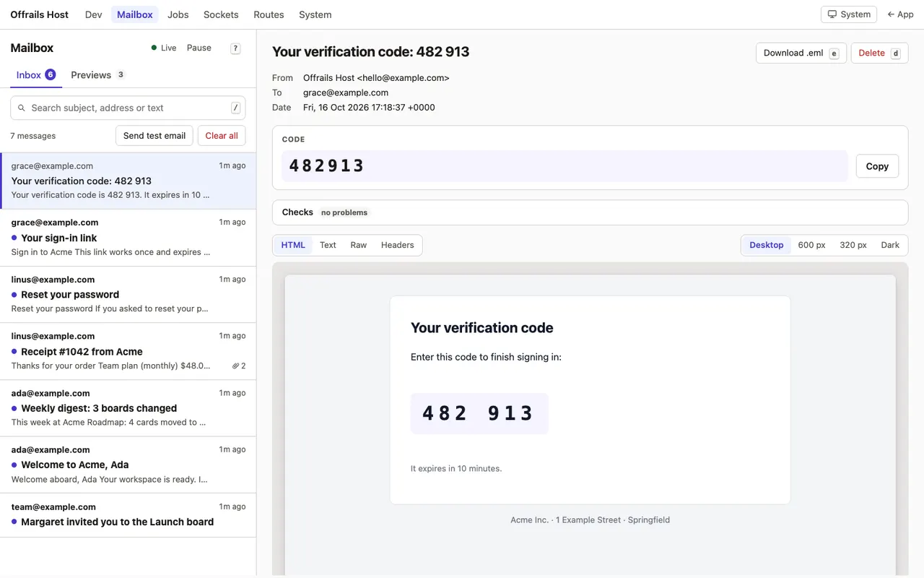
Task: Download the .eml file
Action: [801, 53]
